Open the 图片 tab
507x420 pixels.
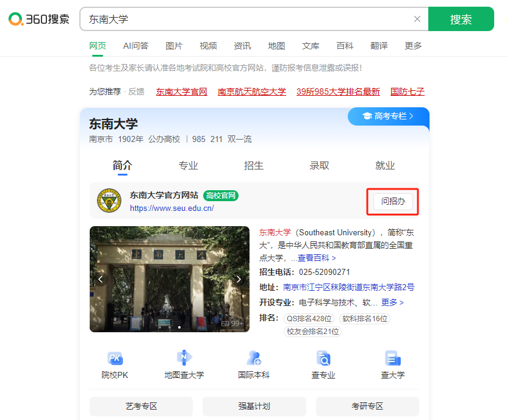tap(174, 46)
